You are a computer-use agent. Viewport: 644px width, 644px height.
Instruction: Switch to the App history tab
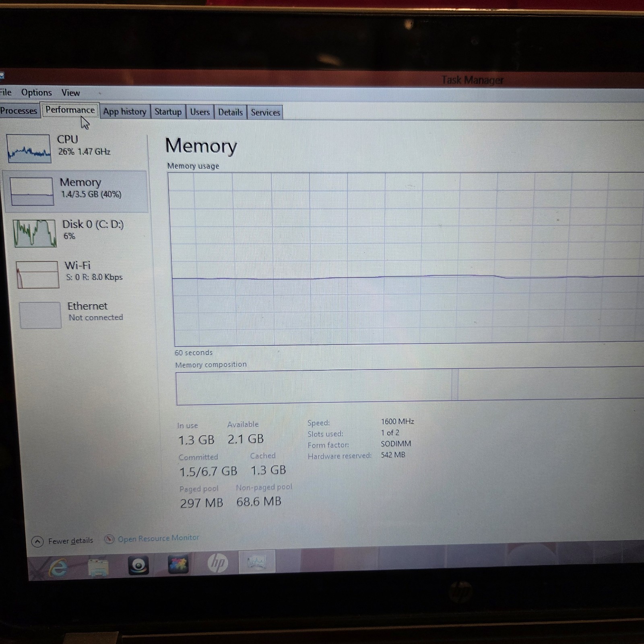(x=124, y=112)
